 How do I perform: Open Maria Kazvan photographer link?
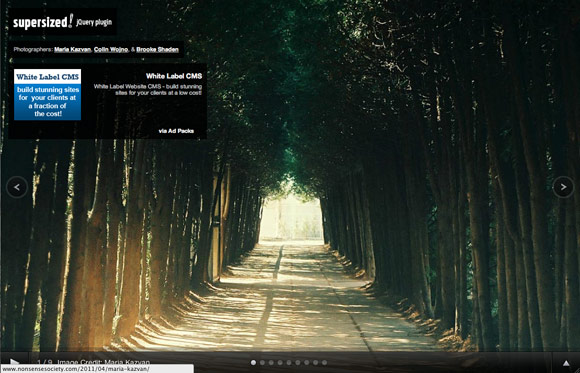[x=72, y=49]
